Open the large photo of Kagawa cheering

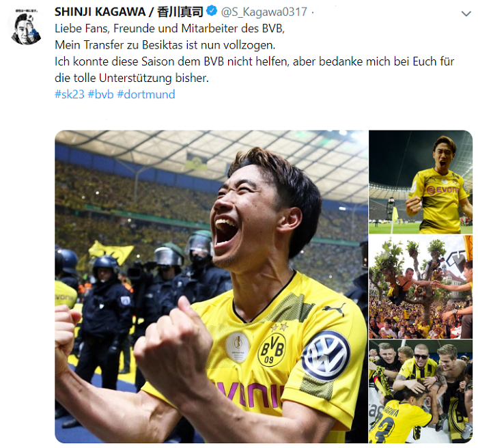click(x=211, y=286)
